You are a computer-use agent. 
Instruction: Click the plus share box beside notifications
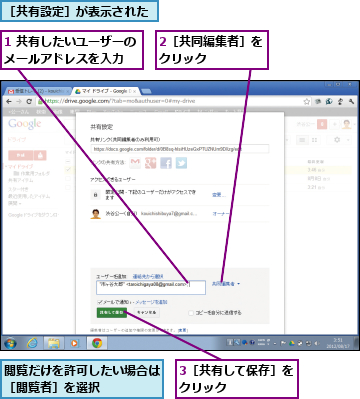[x=334, y=124]
